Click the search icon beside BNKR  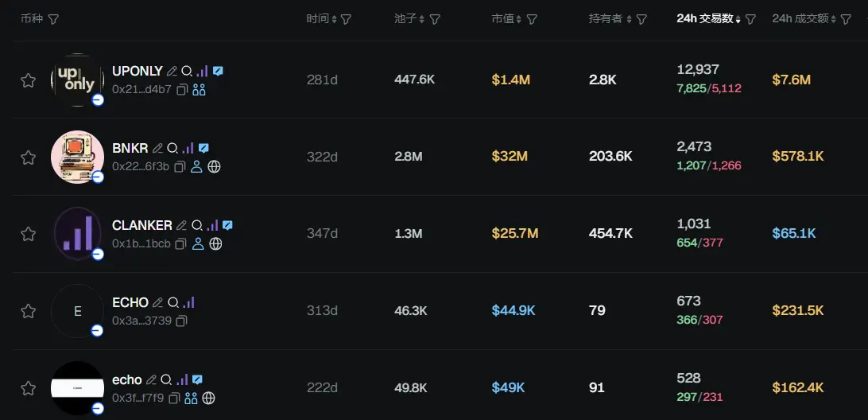[x=173, y=148]
